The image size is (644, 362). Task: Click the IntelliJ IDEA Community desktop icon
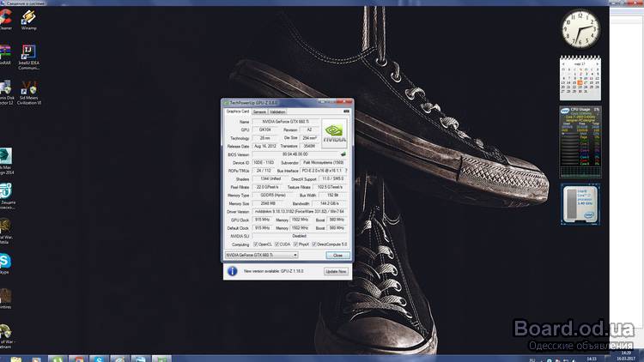(x=28, y=57)
